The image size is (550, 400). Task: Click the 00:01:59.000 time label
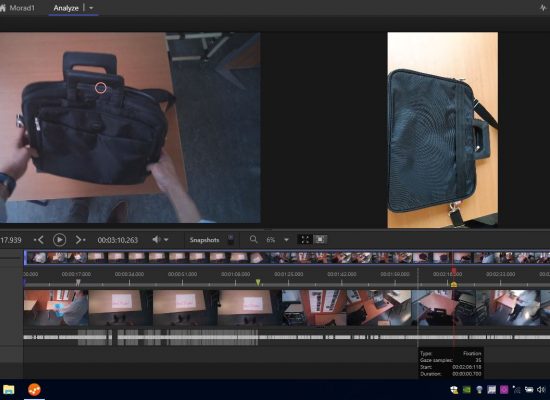pos(395,274)
